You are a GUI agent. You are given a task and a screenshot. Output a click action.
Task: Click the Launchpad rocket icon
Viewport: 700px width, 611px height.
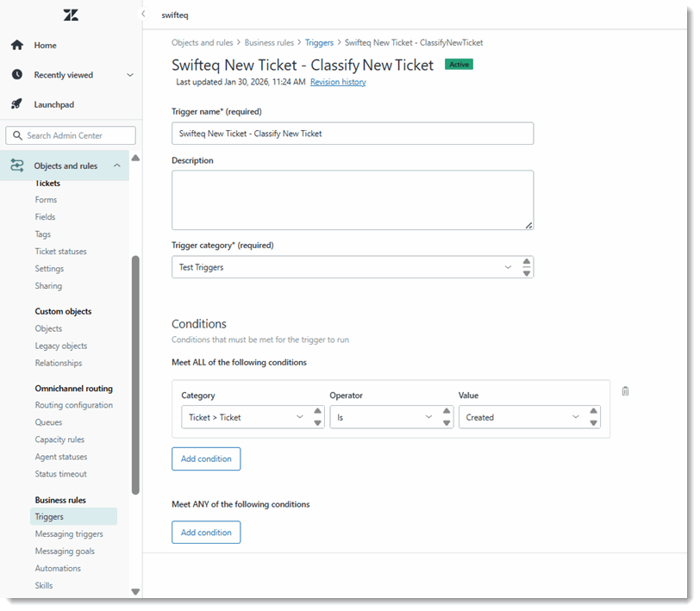tap(16, 104)
